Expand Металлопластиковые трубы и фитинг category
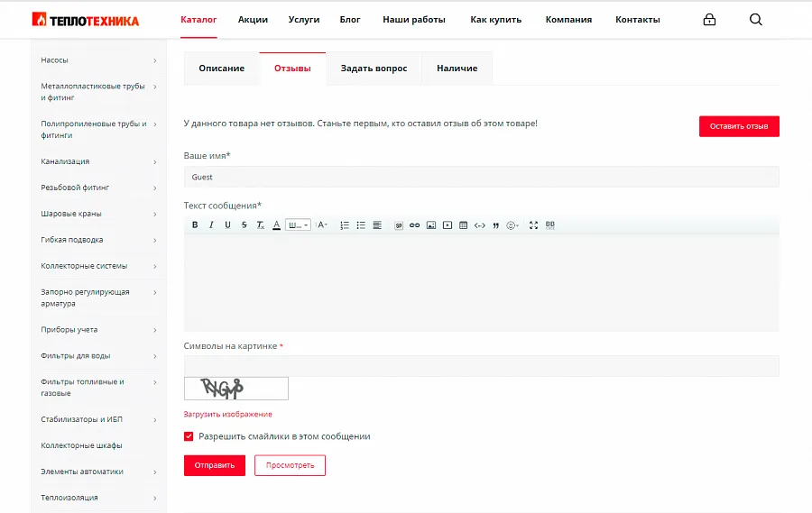812x513 pixels. pyautogui.click(x=155, y=87)
